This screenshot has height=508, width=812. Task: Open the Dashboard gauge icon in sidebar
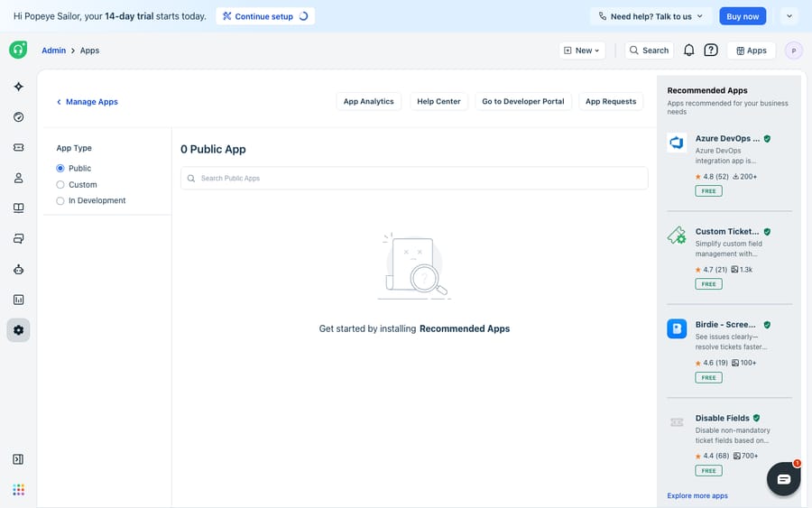coord(19,117)
